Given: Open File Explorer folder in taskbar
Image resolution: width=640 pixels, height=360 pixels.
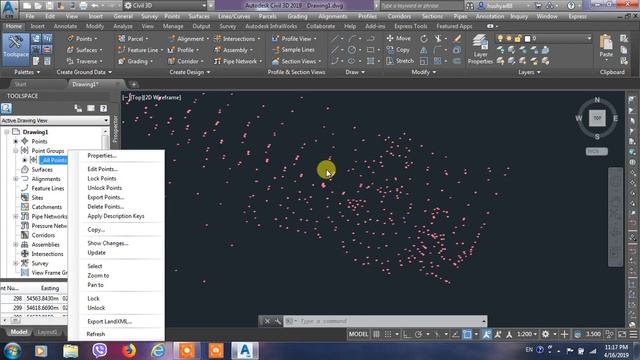Looking at the screenshot, I should (70, 351).
